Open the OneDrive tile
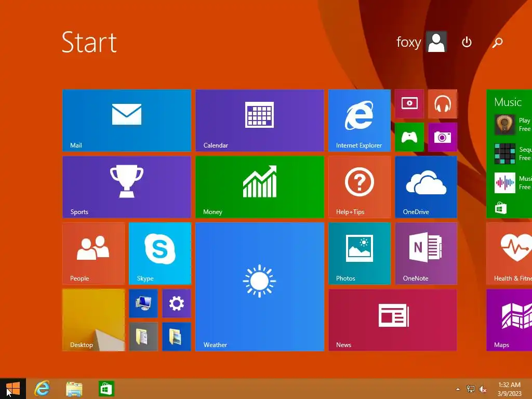 click(426, 187)
